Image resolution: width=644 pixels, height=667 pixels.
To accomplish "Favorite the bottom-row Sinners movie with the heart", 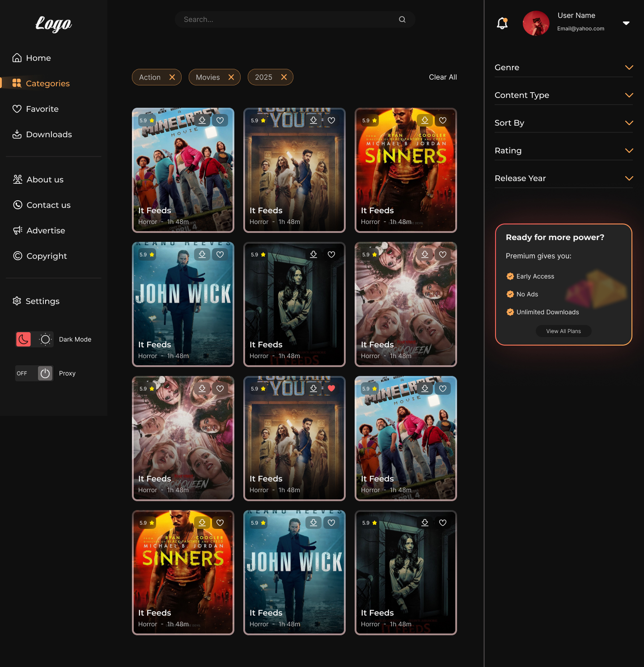I will point(220,523).
